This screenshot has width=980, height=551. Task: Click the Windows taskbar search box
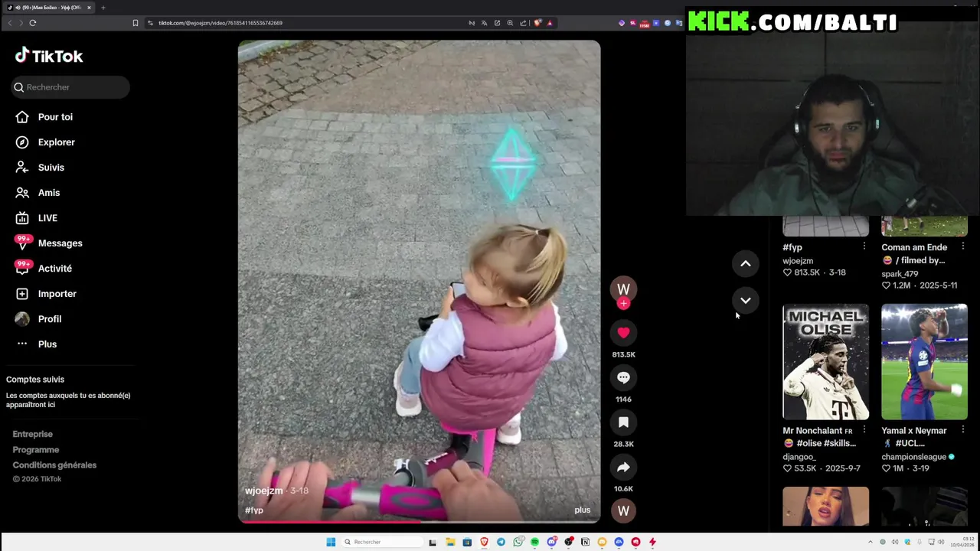tap(382, 542)
